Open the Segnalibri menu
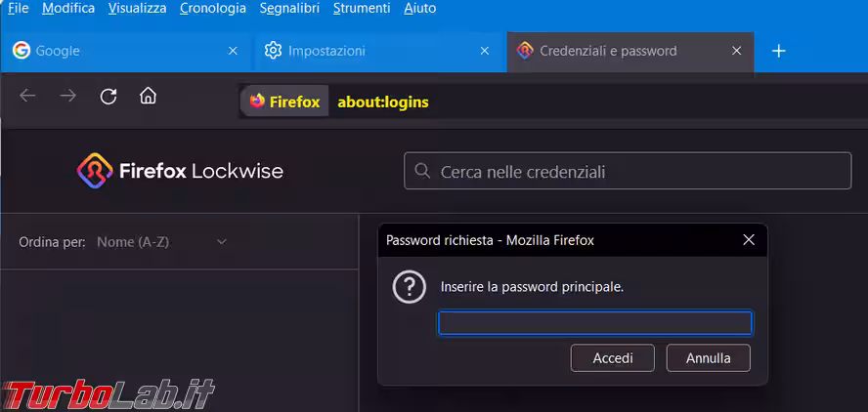Image resolution: width=868 pixels, height=412 pixels. point(289,8)
